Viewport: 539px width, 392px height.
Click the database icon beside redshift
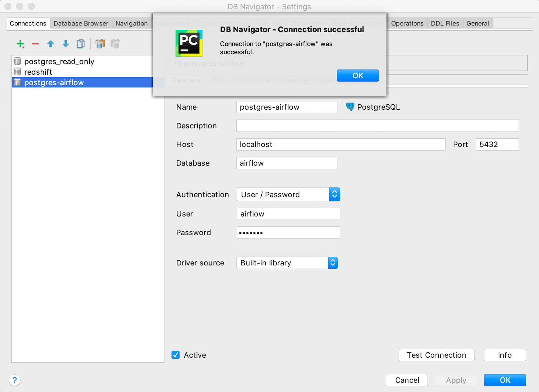click(17, 72)
